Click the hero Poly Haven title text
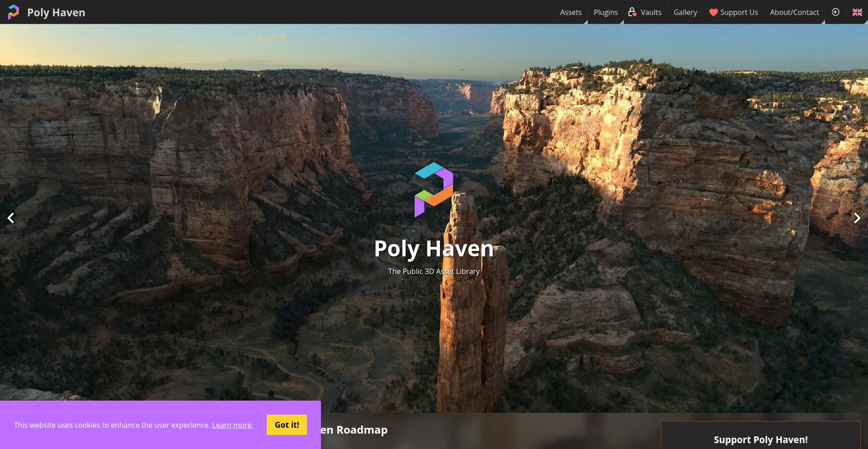 tap(434, 249)
